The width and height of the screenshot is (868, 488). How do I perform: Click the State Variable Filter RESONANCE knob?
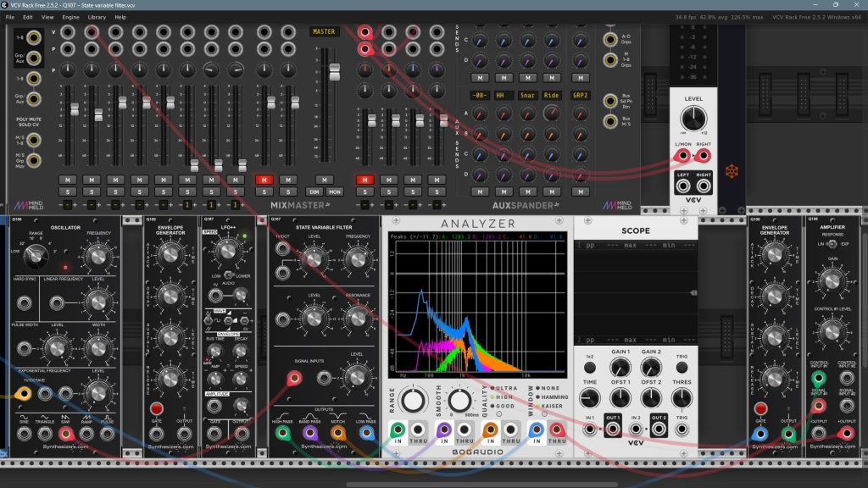click(x=358, y=318)
